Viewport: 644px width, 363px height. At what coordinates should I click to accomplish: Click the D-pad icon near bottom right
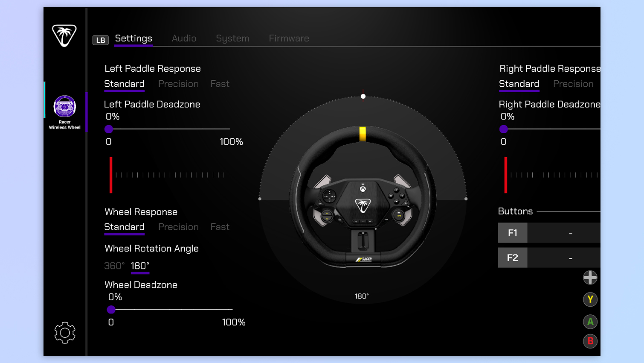[x=590, y=278]
